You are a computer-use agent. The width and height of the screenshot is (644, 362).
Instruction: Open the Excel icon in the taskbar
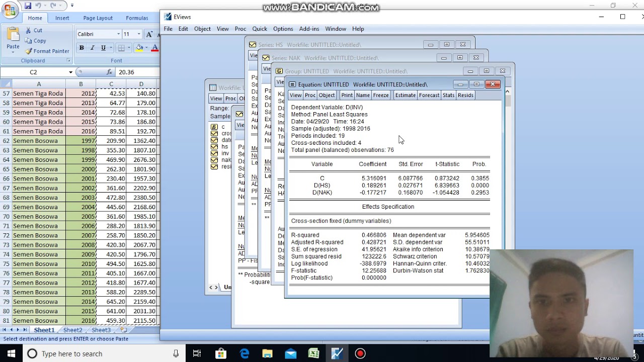[313, 354]
